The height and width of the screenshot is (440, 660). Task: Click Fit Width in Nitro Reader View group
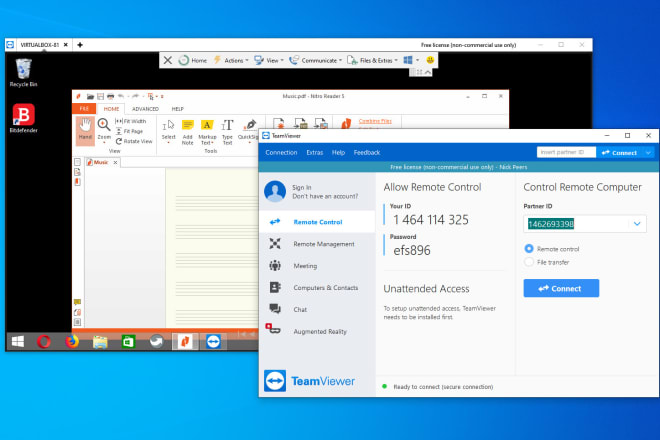130,121
